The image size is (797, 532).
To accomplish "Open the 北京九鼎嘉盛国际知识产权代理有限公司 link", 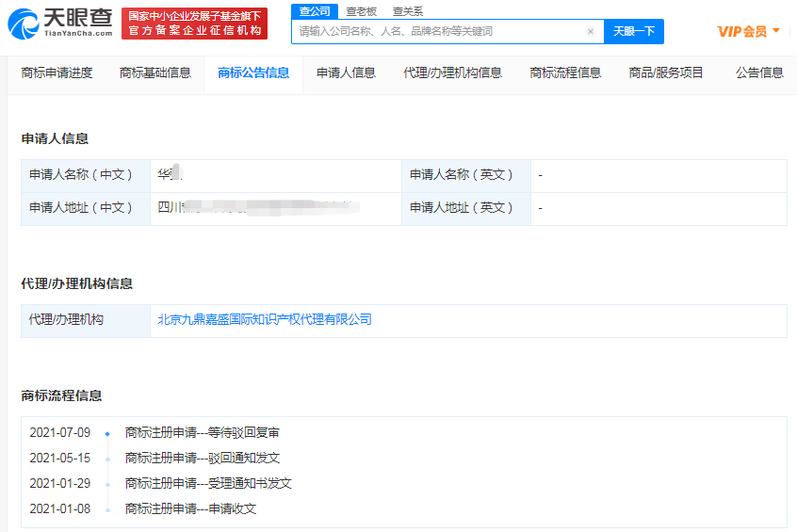I will tap(265, 320).
